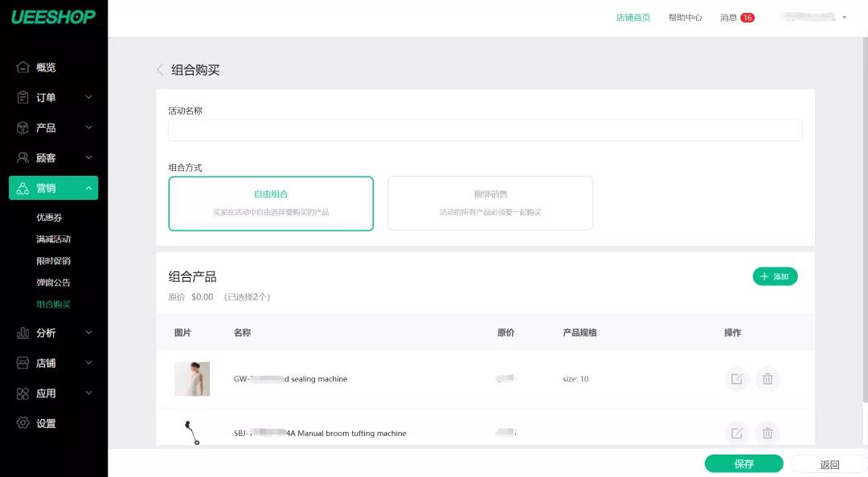Click the UEESHOP logo
The width and height of the screenshot is (868, 477).
53,17
